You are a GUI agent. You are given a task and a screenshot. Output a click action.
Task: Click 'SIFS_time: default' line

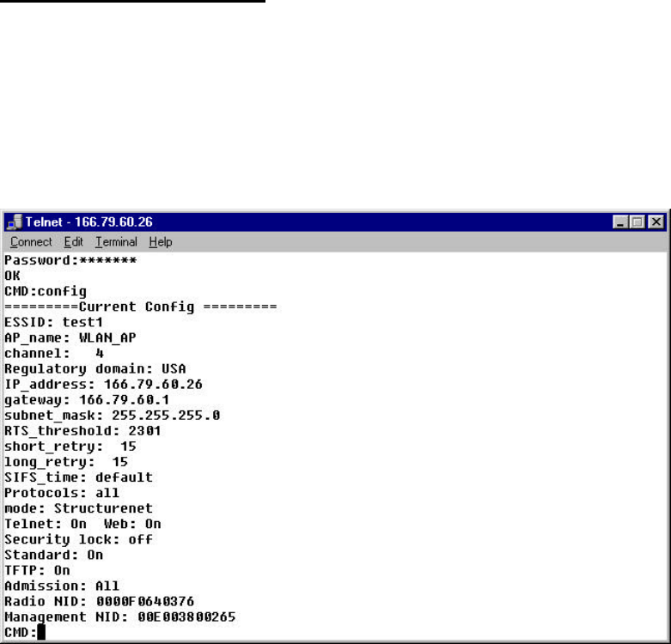tap(78, 477)
